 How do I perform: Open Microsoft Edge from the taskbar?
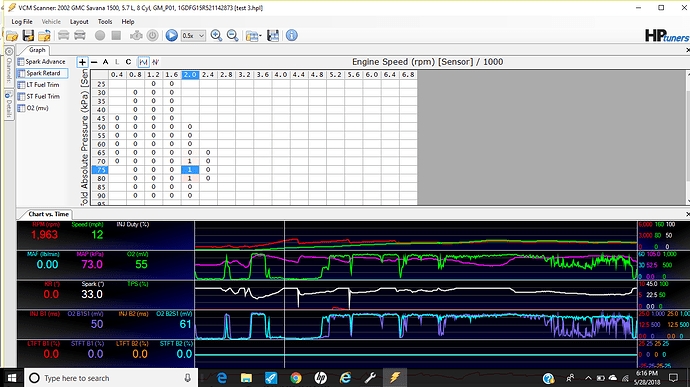[x=222, y=378]
